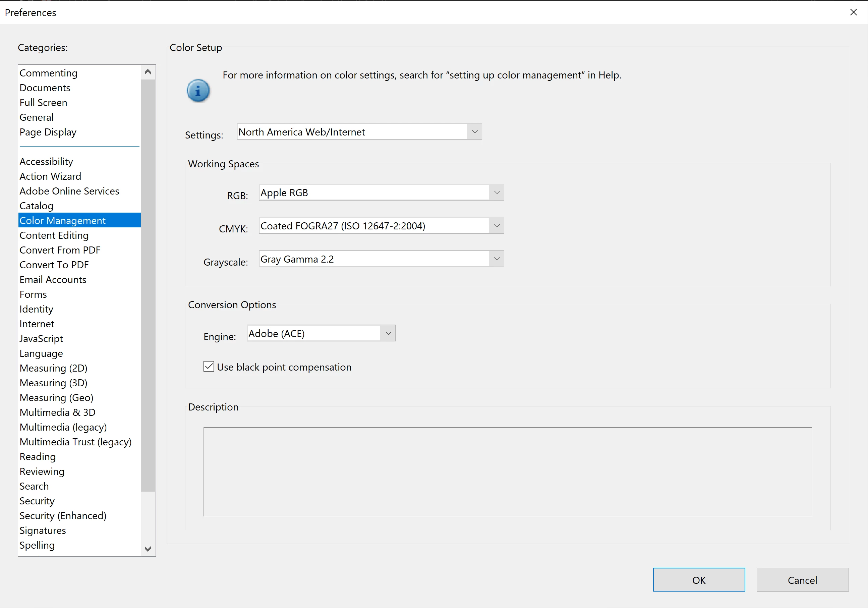Select the Accessibility category
This screenshot has width=868, height=608.
[x=46, y=161]
